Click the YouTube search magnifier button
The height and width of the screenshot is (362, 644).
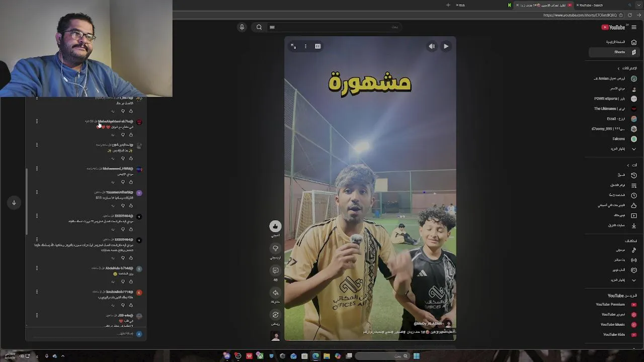[259, 27]
